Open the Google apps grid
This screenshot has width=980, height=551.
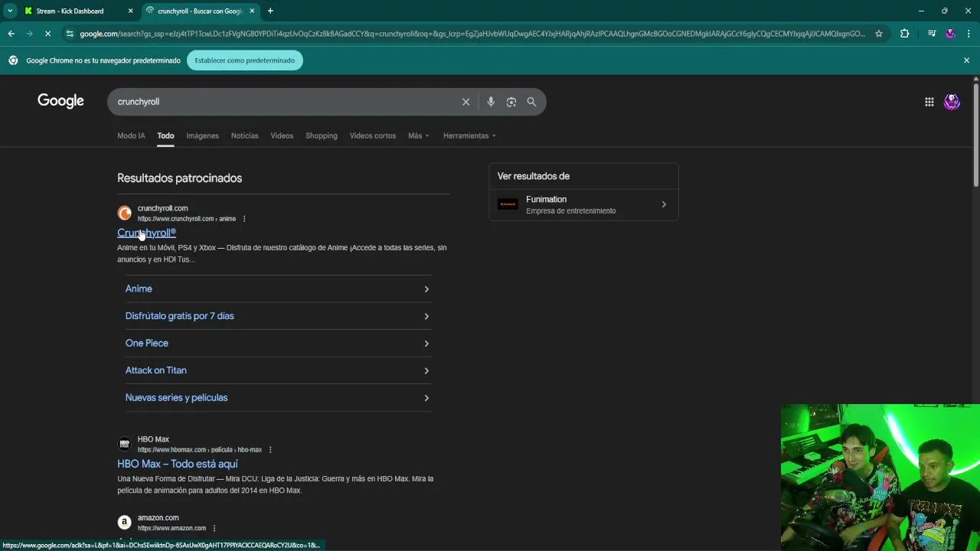[x=929, y=102]
